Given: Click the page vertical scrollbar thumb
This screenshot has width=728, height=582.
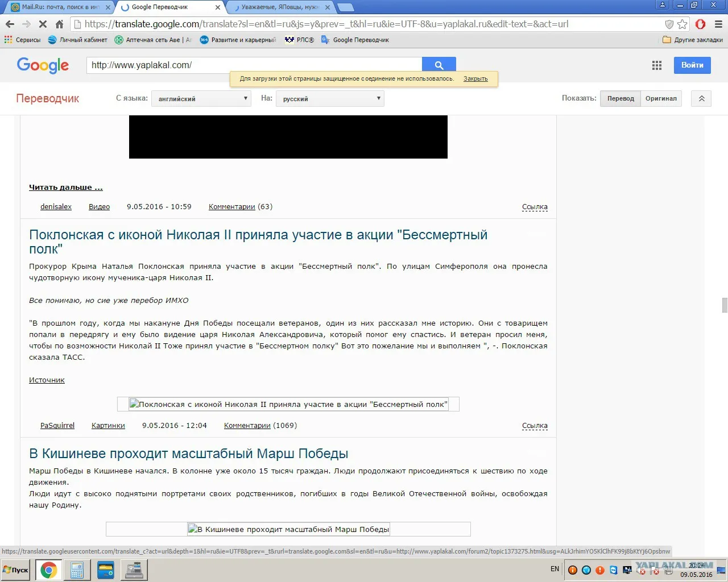Looking at the screenshot, I should point(725,305).
